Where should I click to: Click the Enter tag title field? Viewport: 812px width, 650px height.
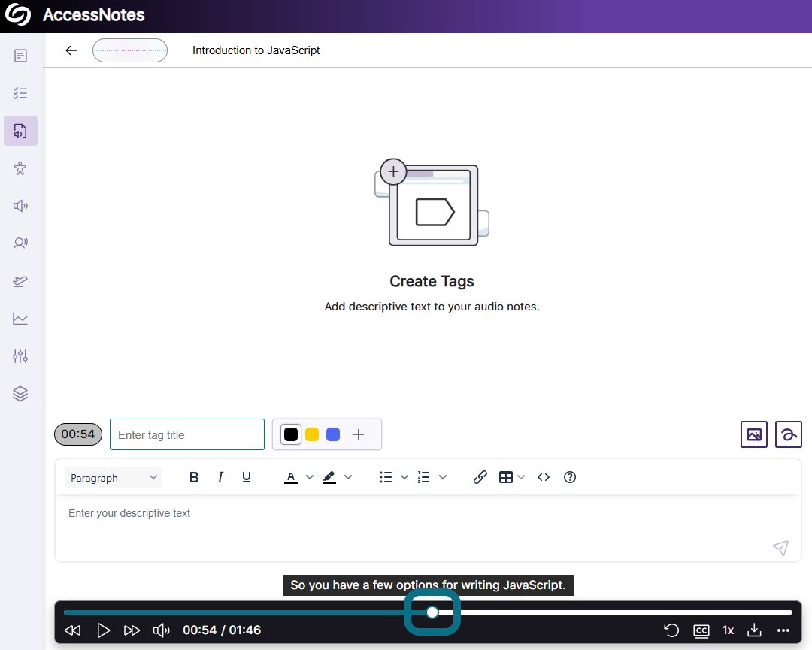187,434
